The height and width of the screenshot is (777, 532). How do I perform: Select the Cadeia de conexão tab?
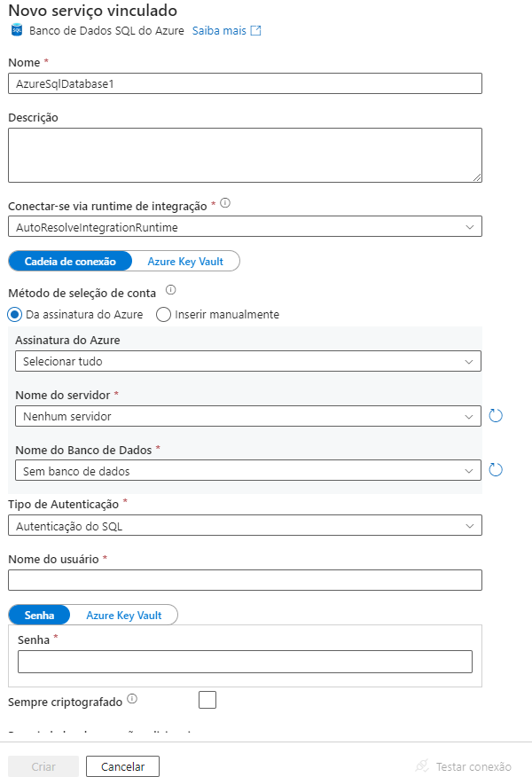click(70, 261)
